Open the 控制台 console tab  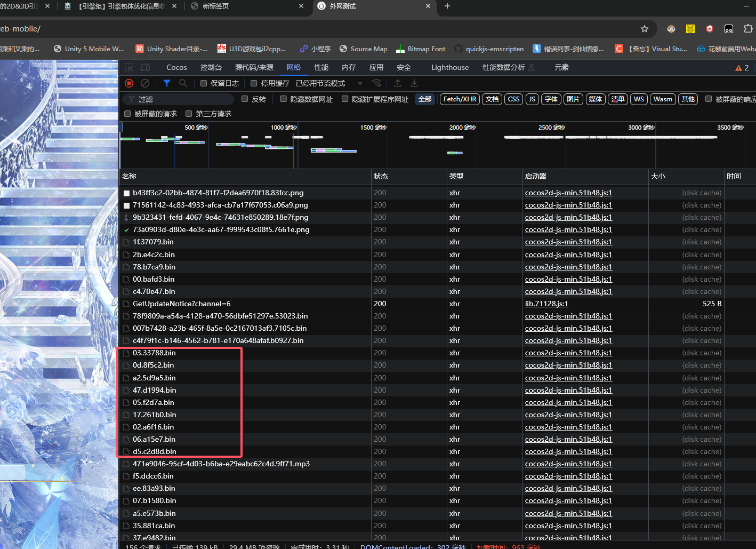coord(211,68)
